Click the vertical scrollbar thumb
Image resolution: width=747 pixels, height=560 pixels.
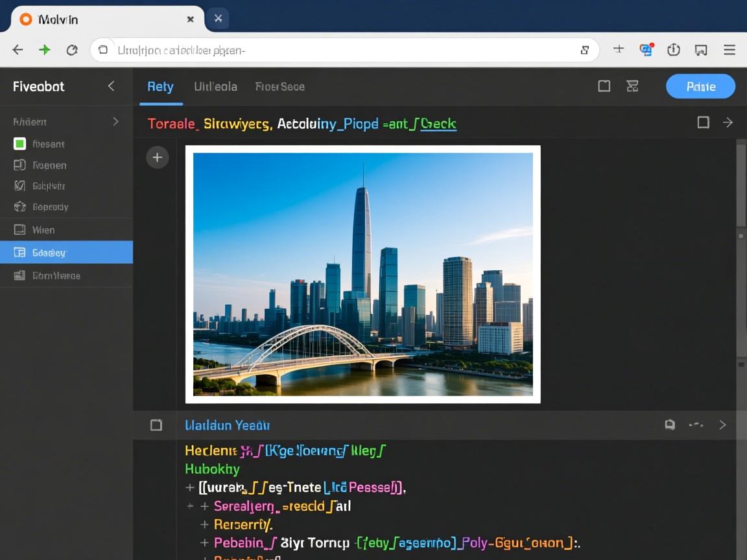tap(741, 188)
